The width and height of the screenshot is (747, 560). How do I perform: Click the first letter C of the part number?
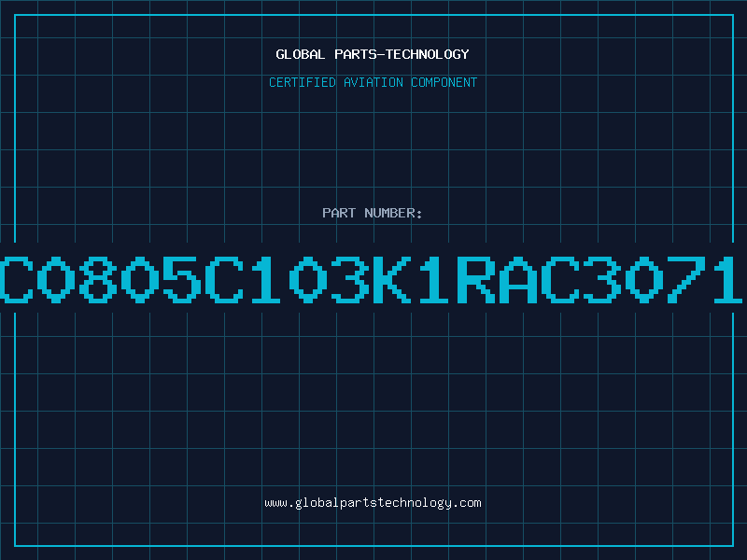[17, 279]
